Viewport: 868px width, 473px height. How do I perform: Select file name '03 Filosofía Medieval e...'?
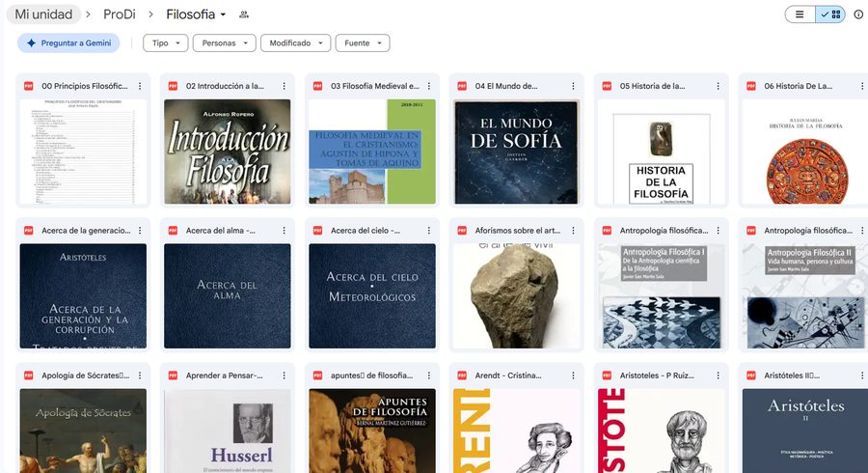375,86
